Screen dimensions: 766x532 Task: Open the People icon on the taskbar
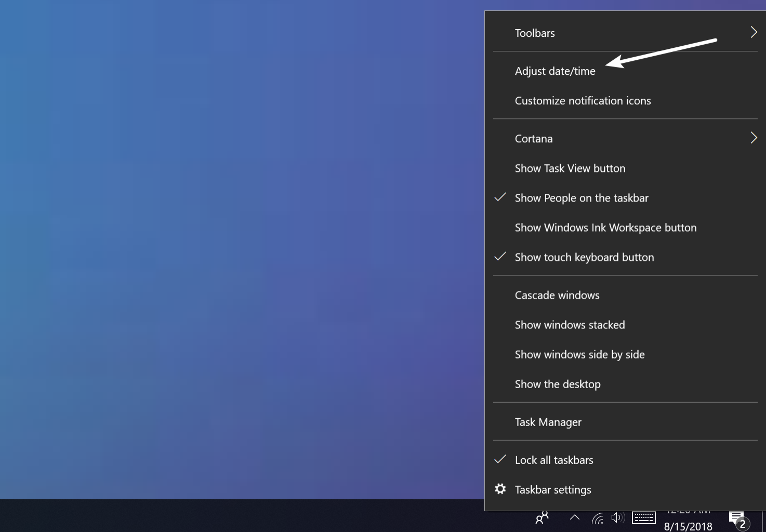coord(542,517)
